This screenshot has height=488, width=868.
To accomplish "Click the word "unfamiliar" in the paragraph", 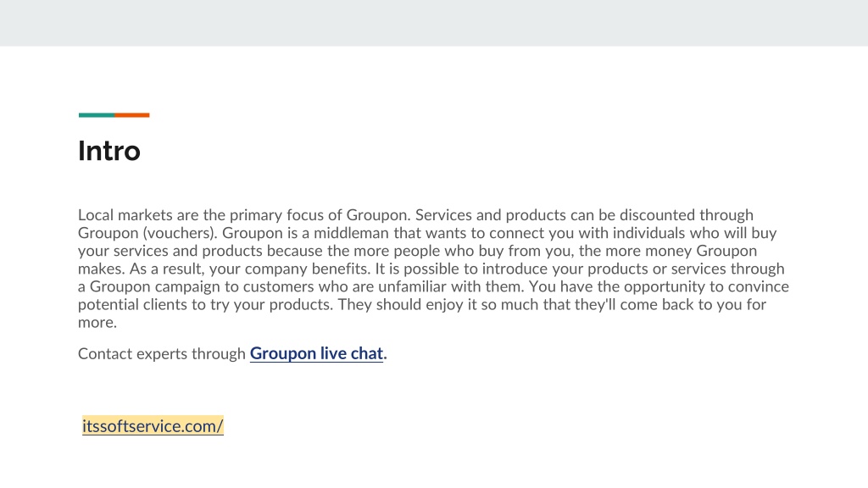I will [412, 286].
